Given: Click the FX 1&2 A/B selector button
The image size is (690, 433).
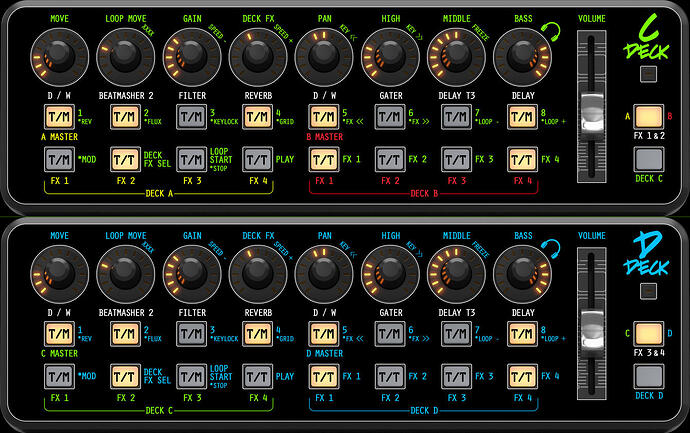Looking at the screenshot, I should (648, 117).
